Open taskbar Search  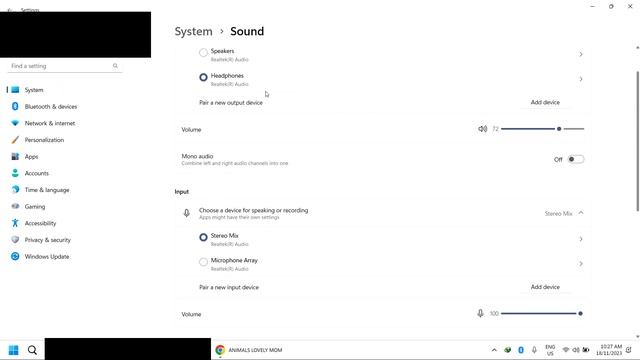click(x=32, y=350)
